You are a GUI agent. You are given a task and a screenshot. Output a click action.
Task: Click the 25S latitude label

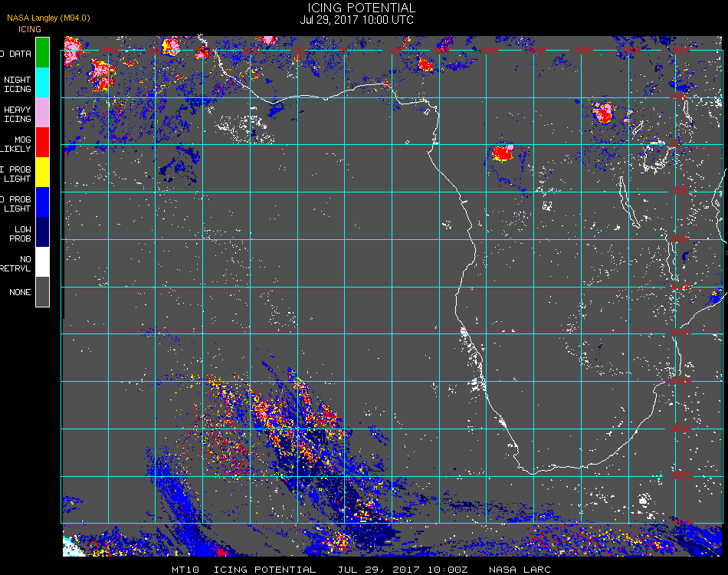[x=680, y=380]
